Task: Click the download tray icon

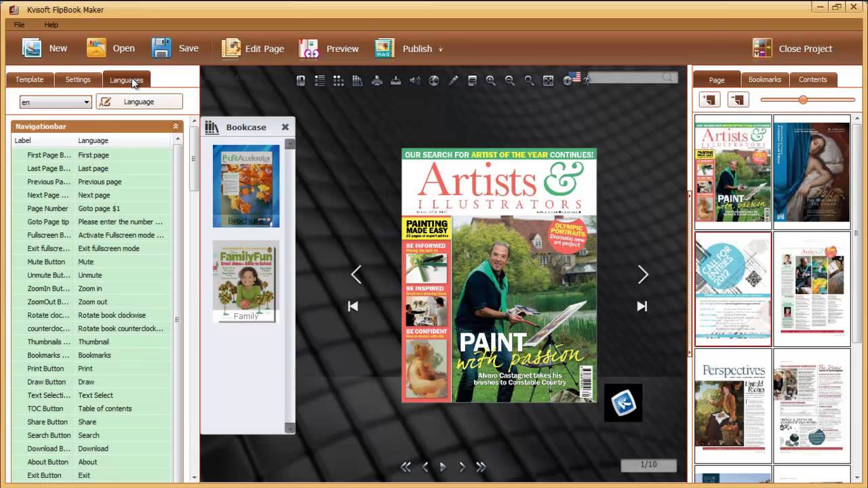Action: click(x=396, y=81)
